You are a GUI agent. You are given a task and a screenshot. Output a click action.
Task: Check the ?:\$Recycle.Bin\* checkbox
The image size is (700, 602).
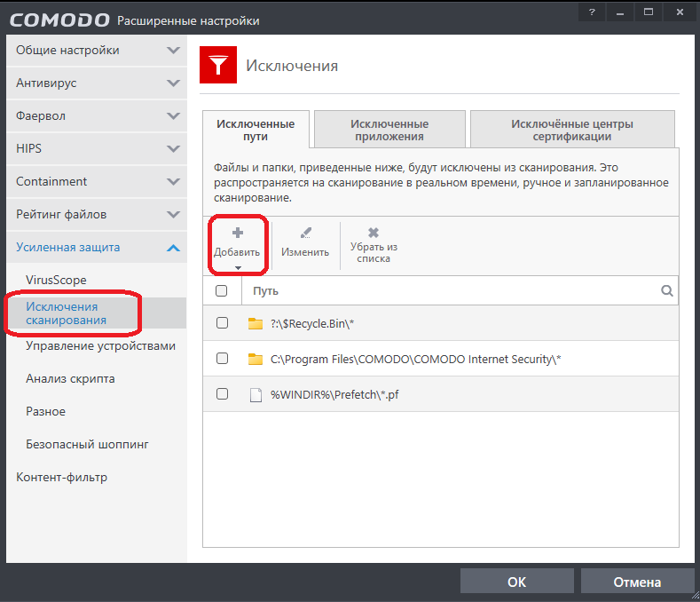(222, 322)
